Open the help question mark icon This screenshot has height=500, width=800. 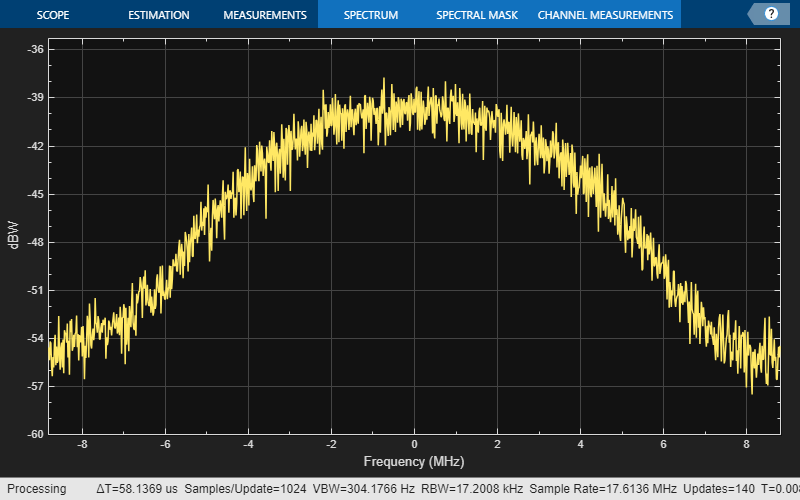tap(771, 14)
